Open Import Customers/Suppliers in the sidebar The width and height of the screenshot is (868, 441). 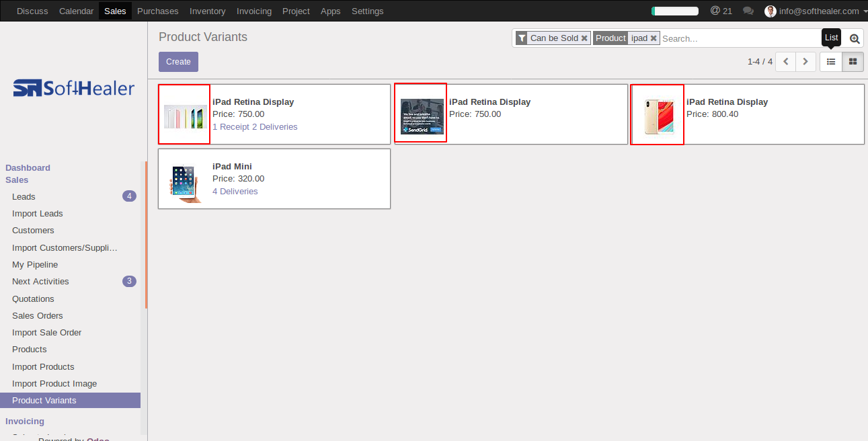[65, 247]
